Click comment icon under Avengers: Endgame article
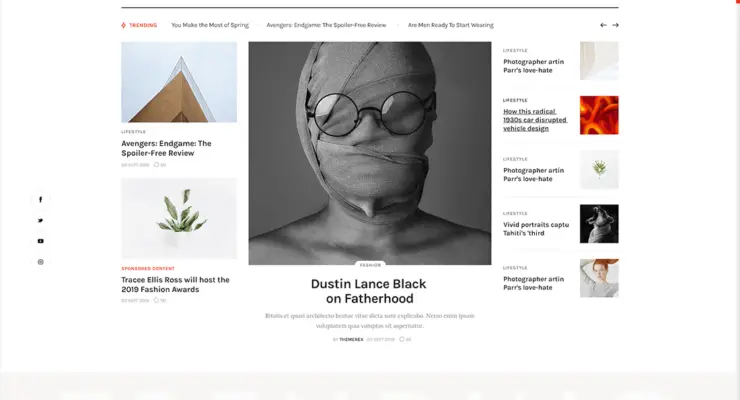This screenshot has width=740, height=400. 156,165
